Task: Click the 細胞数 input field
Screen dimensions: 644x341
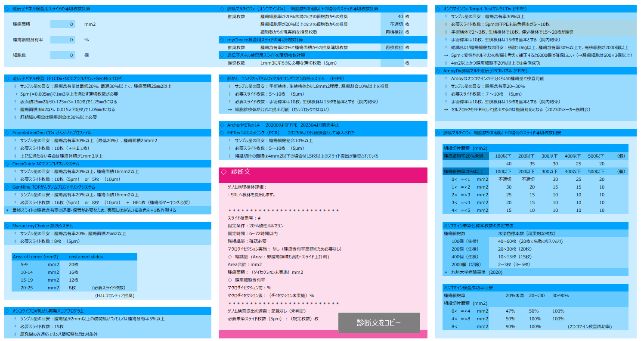Action: point(63,55)
